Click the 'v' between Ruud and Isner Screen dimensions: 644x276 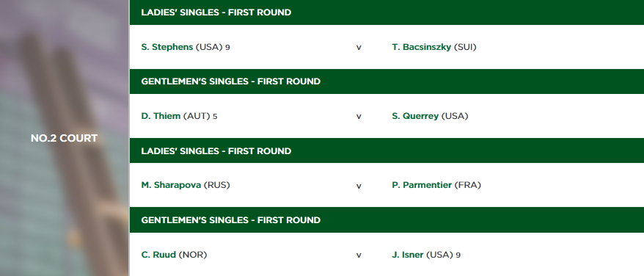(359, 255)
